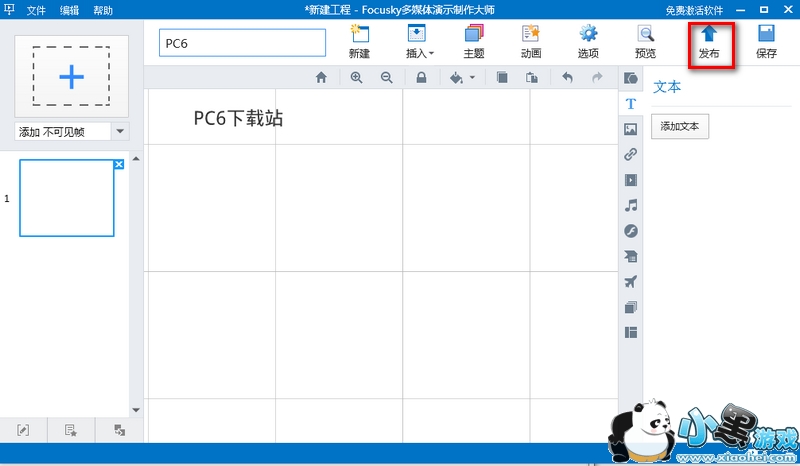Expand the 添加 不可见帧 dropdown

point(120,131)
